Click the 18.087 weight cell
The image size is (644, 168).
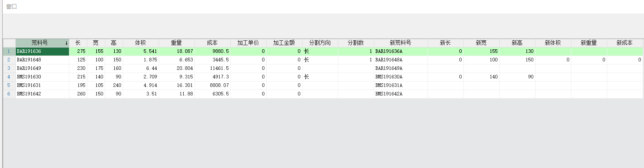pos(177,52)
